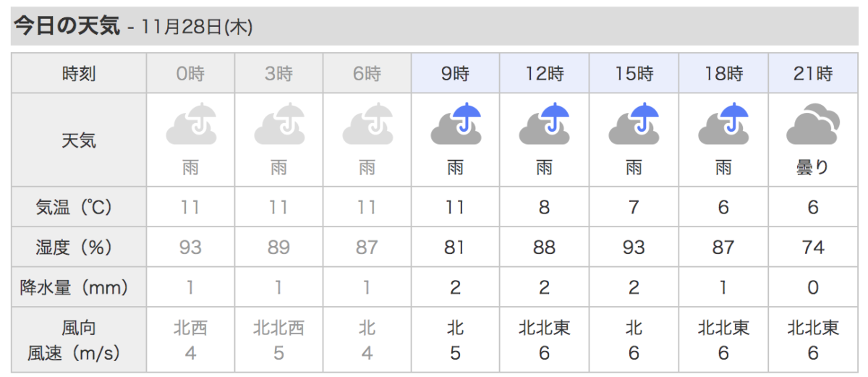Click the 曇り text at 21時

(x=813, y=168)
